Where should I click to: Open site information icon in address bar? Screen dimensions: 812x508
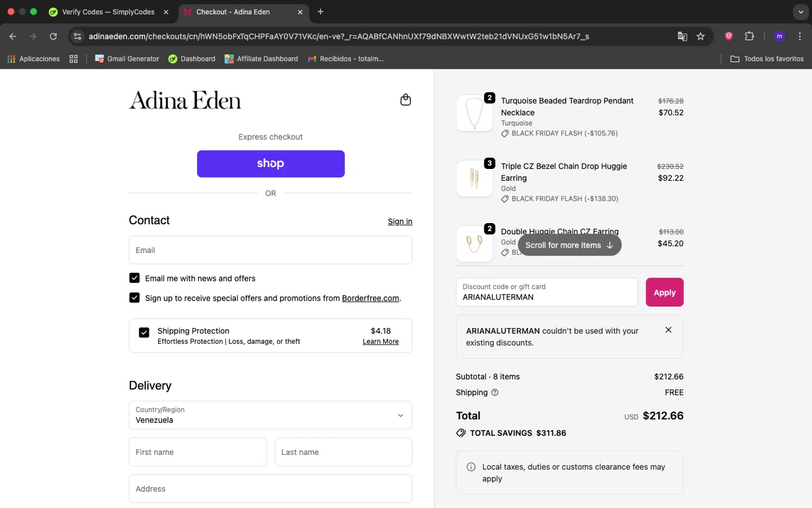tap(77, 36)
